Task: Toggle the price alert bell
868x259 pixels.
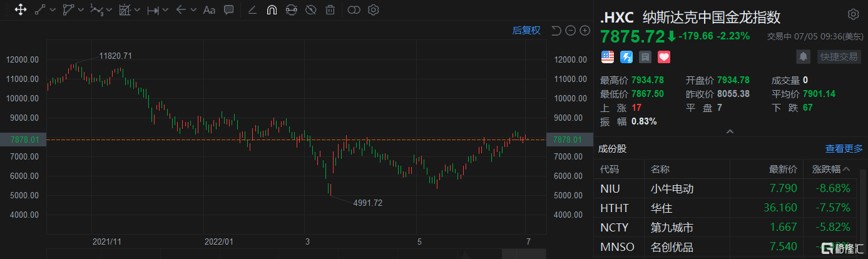Action: tap(802, 56)
